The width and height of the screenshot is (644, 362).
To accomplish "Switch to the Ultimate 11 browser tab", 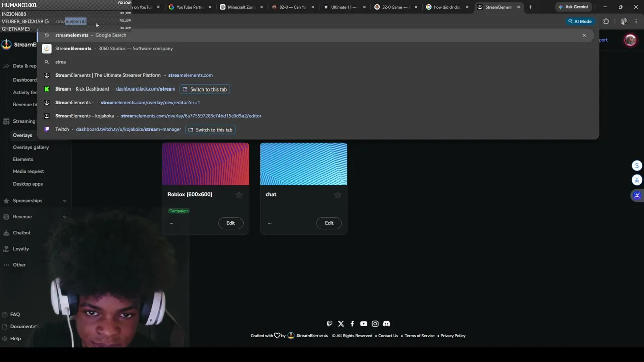I will (344, 7).
